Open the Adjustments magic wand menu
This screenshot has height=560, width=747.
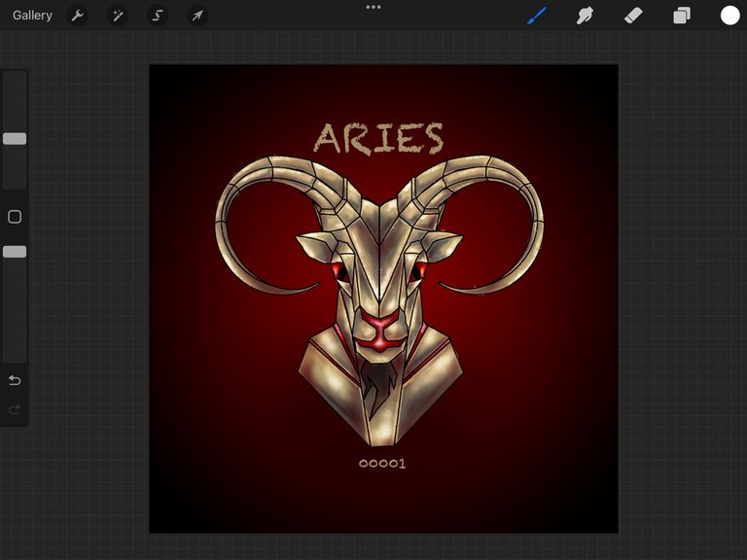[117, 16]
